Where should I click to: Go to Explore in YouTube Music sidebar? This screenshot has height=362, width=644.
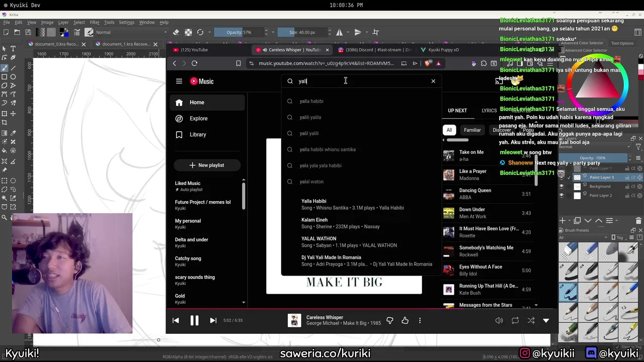(x=207, y=118)
